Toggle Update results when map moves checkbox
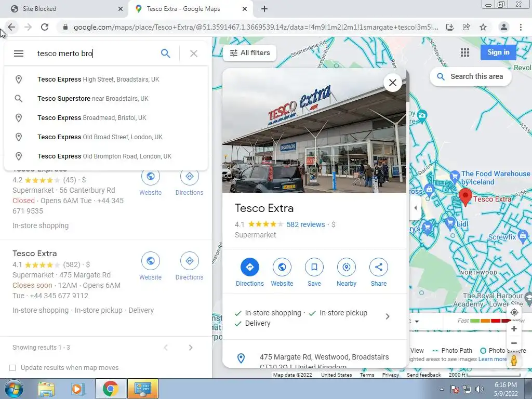 pyautogui.click(x=12, y=368)
